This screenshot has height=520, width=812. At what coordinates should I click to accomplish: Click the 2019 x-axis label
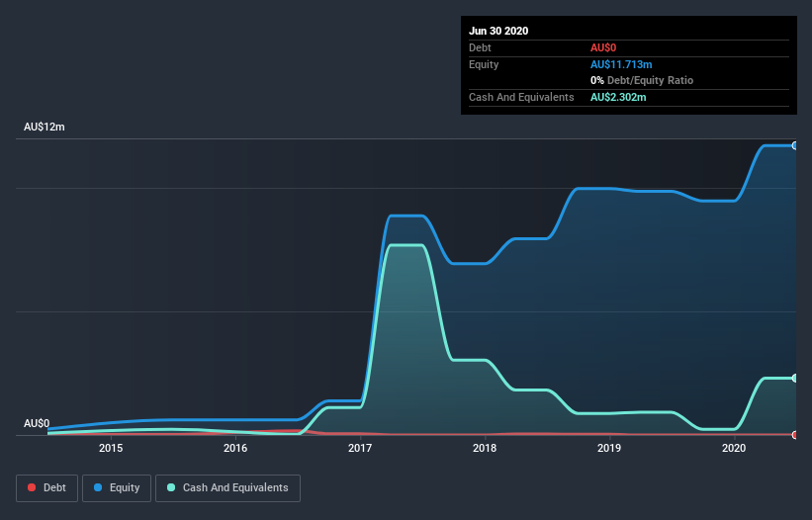click(609, 448)
